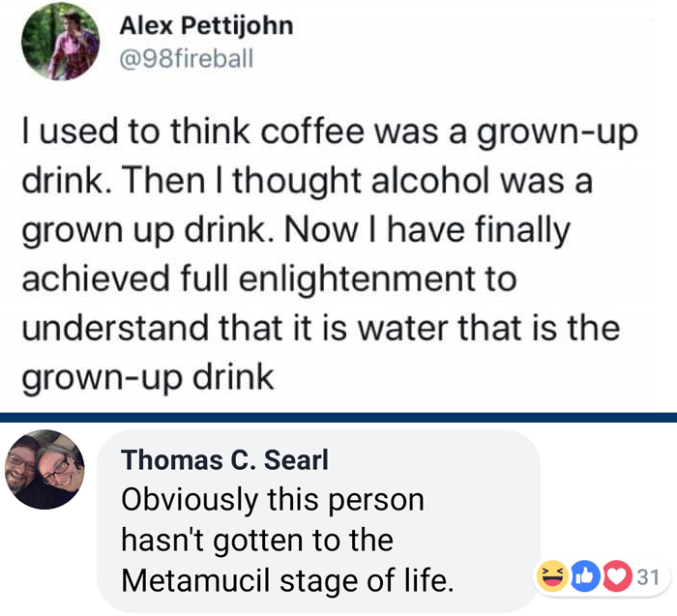The width and height of the screenshot is (677, 616).
Task: Click the tweet's last line "grown-up drink"
Action: pyautogui.click(x=147, y=377)
